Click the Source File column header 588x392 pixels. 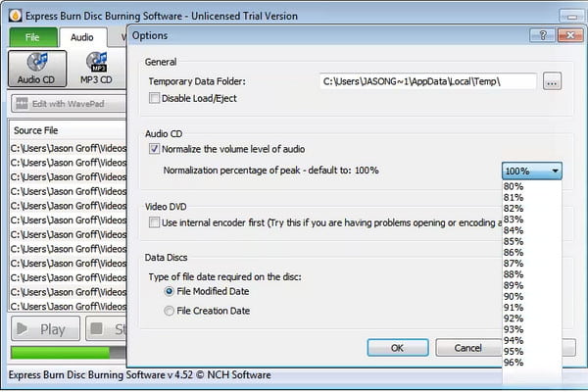(68, 130)
